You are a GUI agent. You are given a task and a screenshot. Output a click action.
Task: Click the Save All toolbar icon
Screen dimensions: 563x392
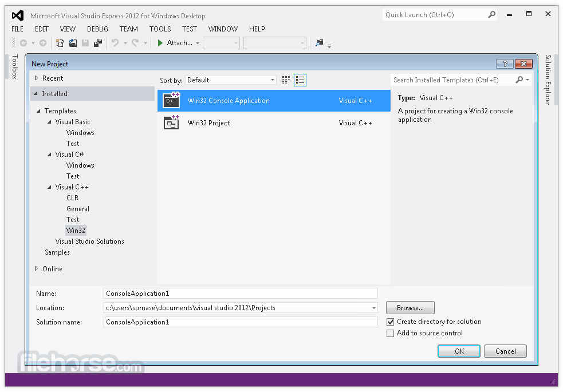pyautogui.click(x=98, y=43)
